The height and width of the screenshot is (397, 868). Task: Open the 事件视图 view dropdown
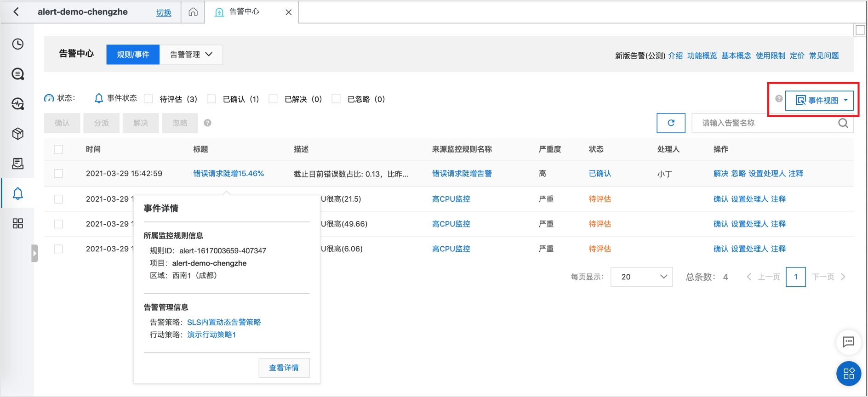click(819, 100)
